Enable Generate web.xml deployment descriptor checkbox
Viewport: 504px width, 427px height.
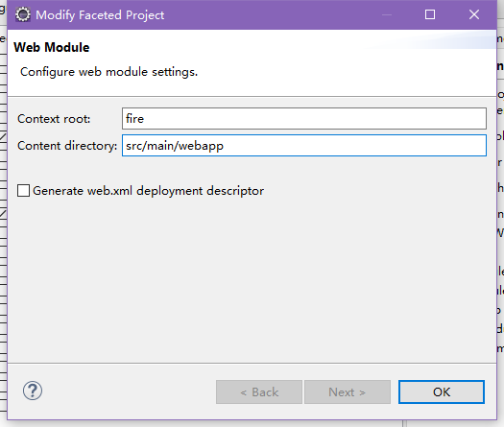pos(23,191)
